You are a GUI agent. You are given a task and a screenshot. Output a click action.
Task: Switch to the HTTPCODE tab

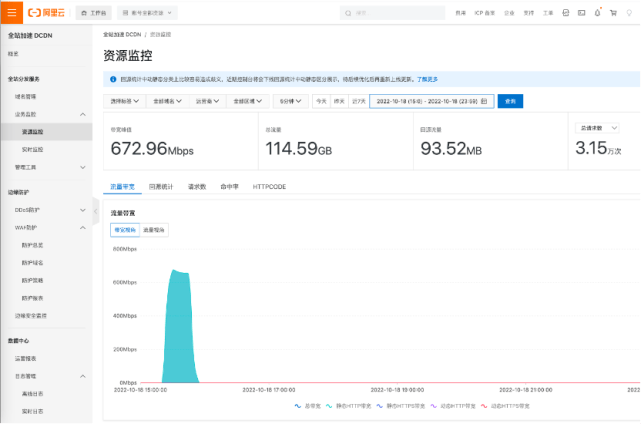point(269,187)
